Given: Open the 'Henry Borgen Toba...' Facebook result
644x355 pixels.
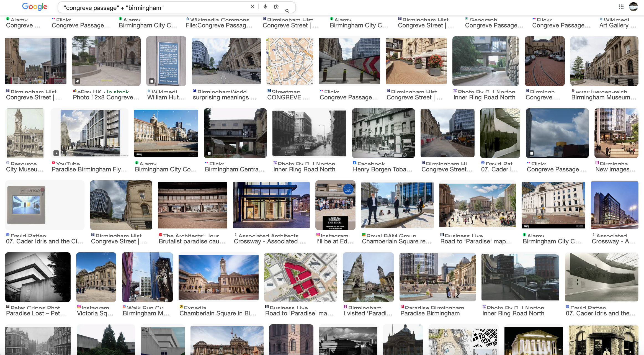Looking at the screenshot, I should pyautogui.click(x=382, y=169).
